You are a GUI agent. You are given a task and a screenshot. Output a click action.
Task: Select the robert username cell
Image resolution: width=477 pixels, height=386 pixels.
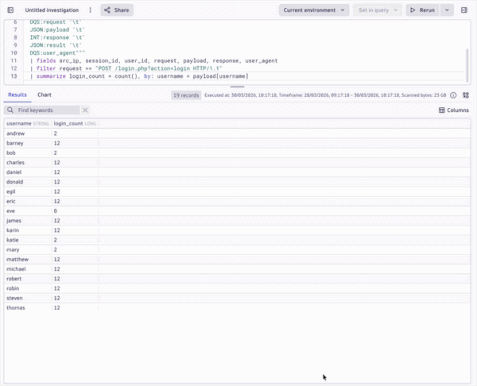coord(28,279)
